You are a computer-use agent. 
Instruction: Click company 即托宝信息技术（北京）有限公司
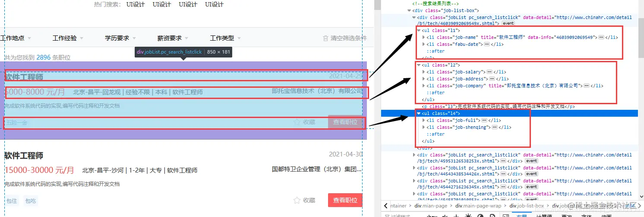(x=317, y=91)
